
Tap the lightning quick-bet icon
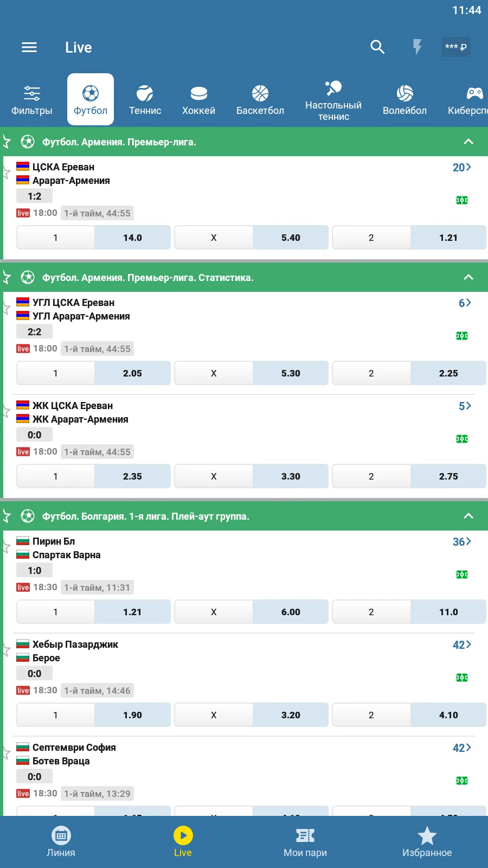coord(417,47)
